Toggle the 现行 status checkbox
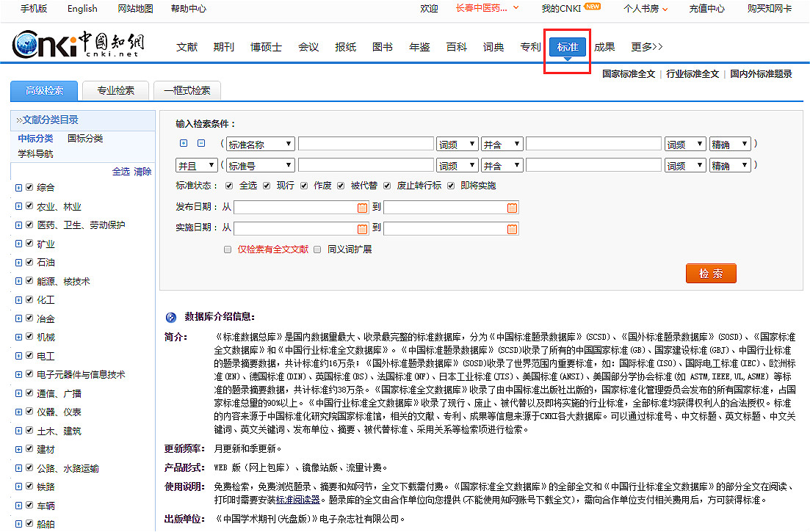Viewport: 810px width, 532px height. click(267, 186)
